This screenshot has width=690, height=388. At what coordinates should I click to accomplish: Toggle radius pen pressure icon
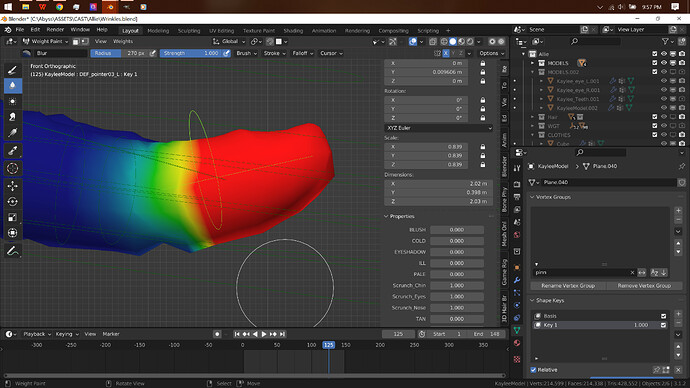153,53
